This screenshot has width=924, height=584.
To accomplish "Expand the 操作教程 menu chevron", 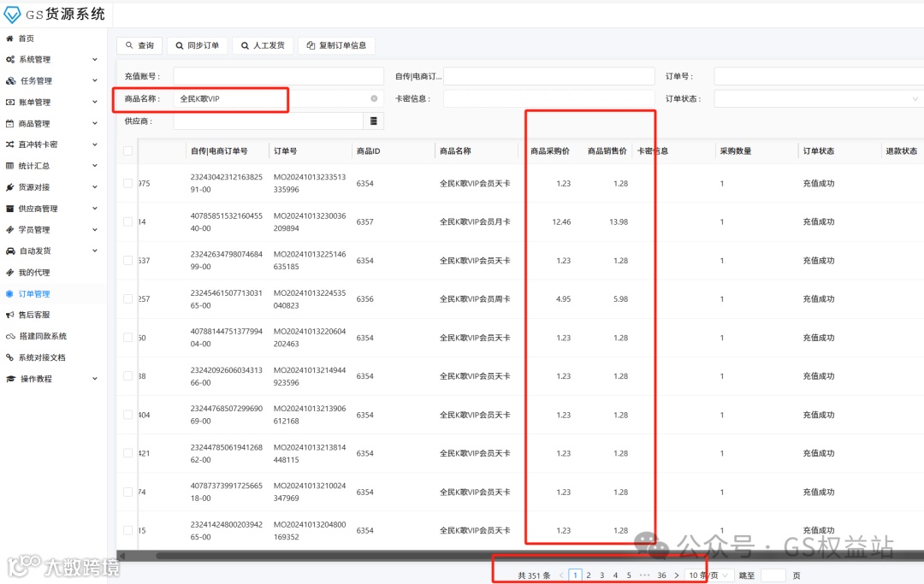I will 95,379.
